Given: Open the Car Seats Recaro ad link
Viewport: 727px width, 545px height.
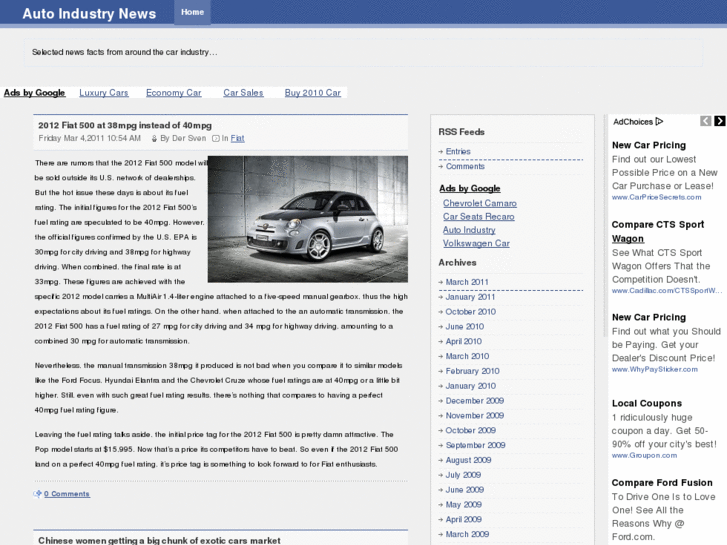Looking at the screenshot, I should pos(478,217).
